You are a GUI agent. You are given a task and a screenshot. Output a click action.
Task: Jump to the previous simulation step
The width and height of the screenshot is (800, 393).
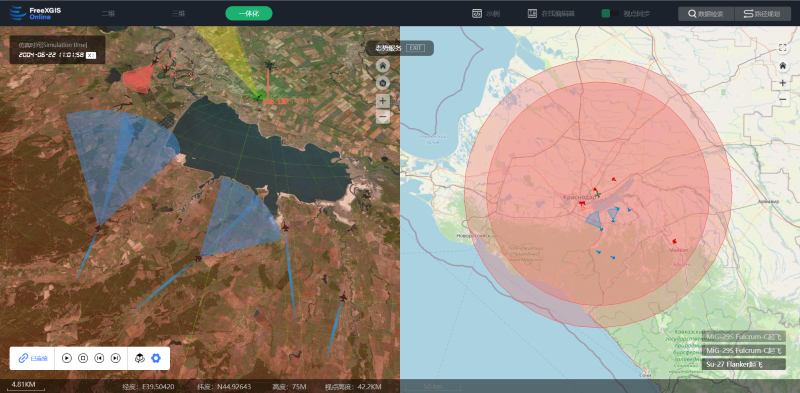[x=99, y=358]
